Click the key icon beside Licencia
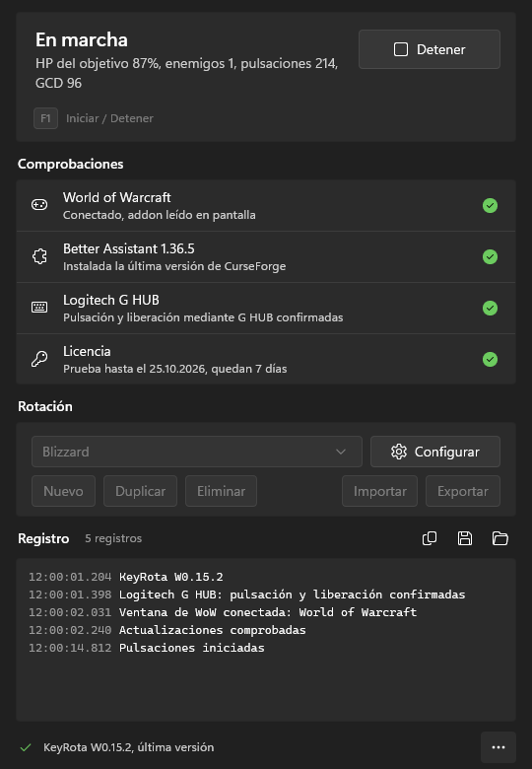Screen dimensions: 532x769 [x=39, y=359]
